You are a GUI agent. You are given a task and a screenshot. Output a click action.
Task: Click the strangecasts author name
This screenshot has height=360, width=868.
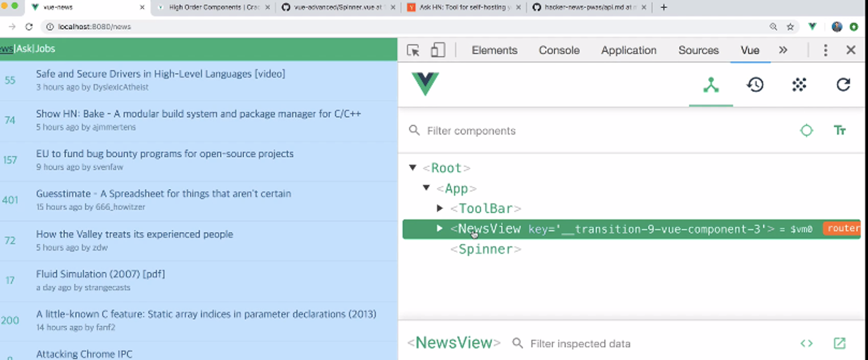(x=106, y=288)
